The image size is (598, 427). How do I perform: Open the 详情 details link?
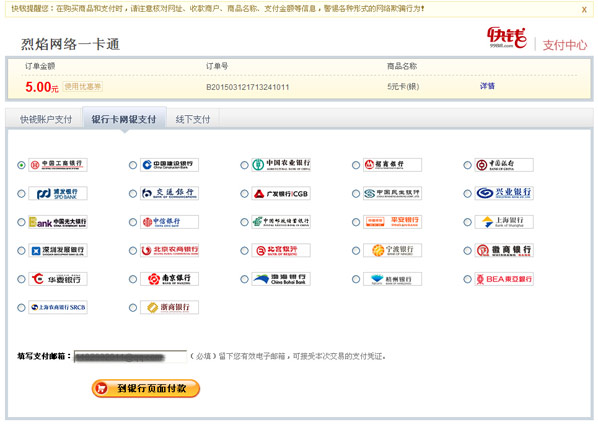click(x=487, y=86)
